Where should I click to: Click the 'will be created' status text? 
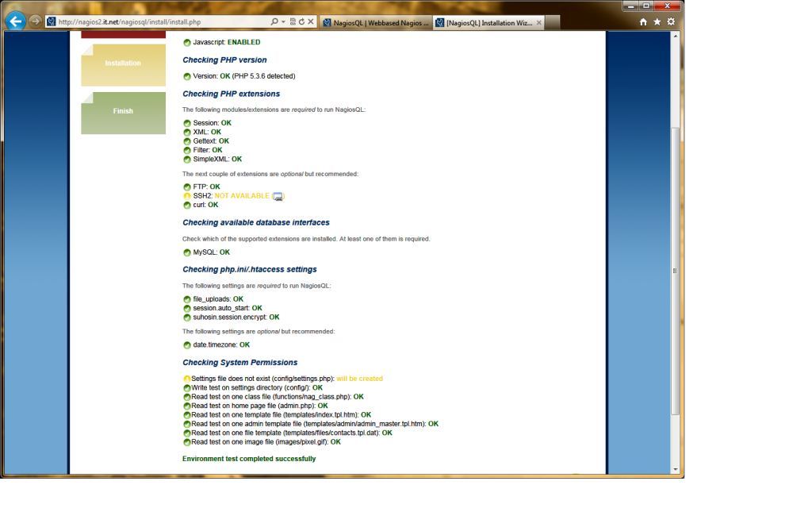(x=359, y=379)
